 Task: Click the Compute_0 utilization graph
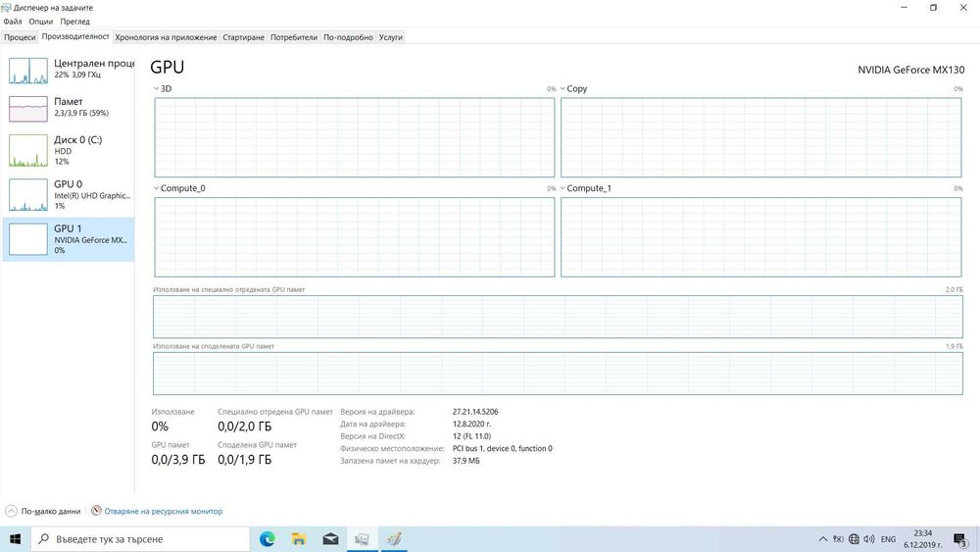click(x=355, y=237)
